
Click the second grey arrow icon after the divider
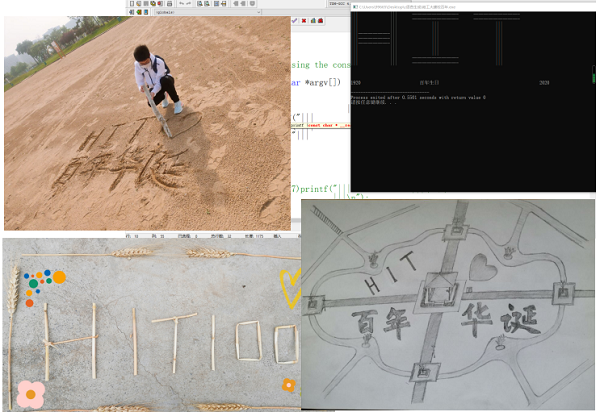click(243, 3)
